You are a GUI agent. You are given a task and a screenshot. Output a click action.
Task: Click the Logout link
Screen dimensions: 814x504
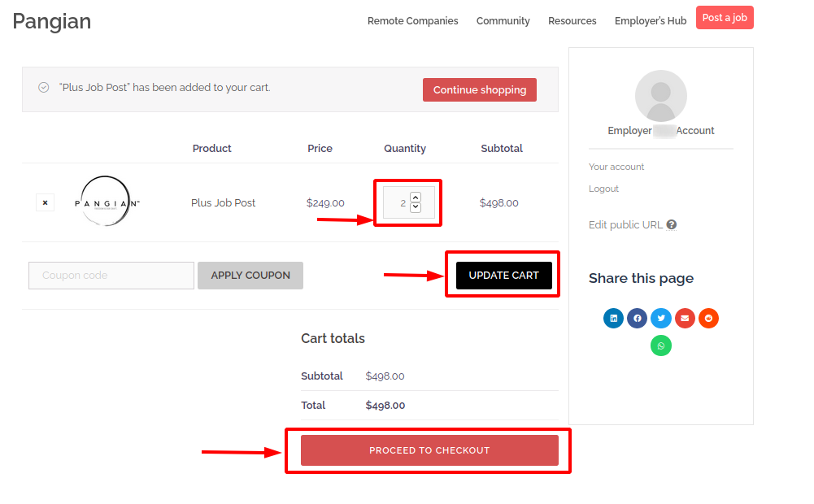[x=603, y=189]
